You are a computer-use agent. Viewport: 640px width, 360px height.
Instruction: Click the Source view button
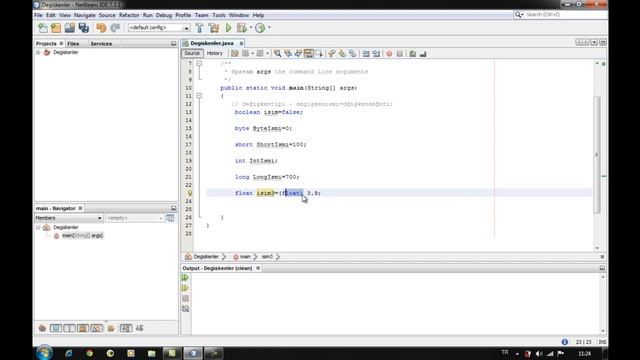[x=192, y=53]
